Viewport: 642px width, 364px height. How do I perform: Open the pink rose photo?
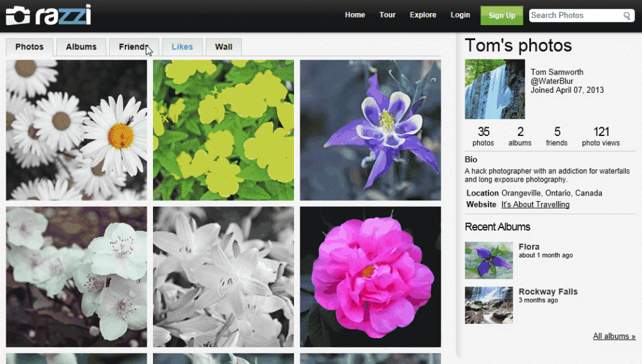[x=370, y=276]
